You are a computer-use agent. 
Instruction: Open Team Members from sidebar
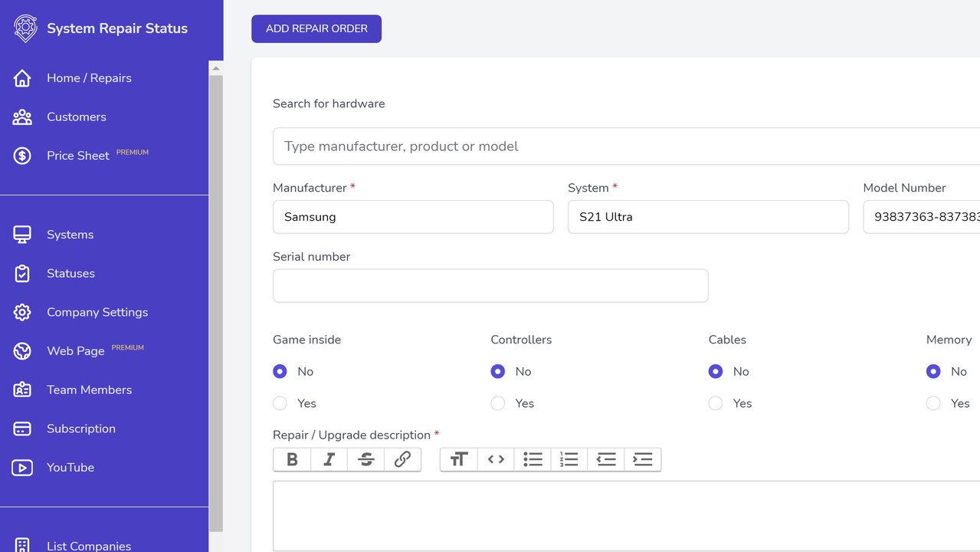(x=89, y=390)
